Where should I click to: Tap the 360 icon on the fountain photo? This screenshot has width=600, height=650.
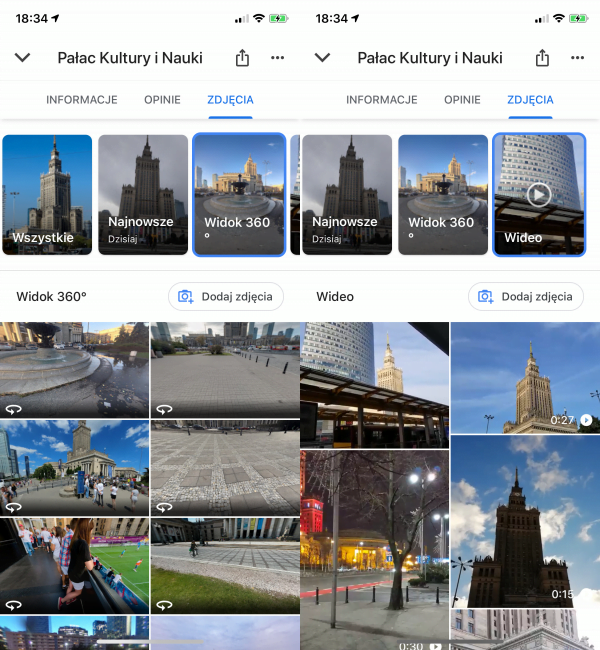pos(14,410)
